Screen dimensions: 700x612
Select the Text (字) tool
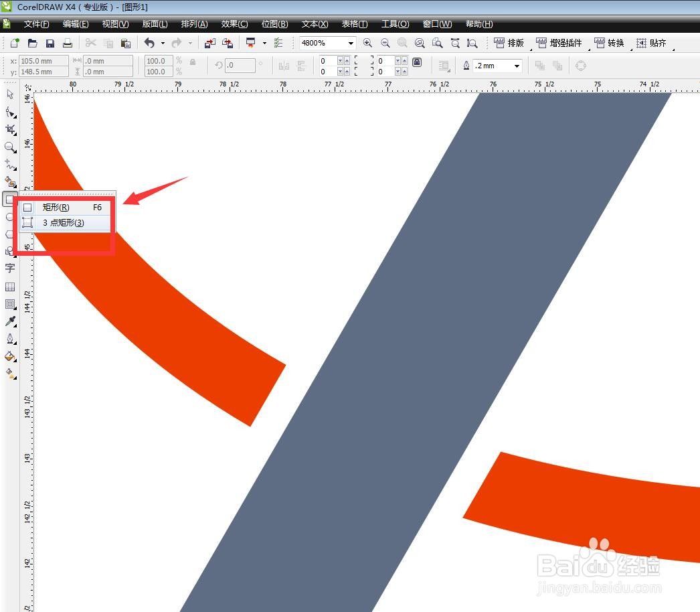point(10,268)
